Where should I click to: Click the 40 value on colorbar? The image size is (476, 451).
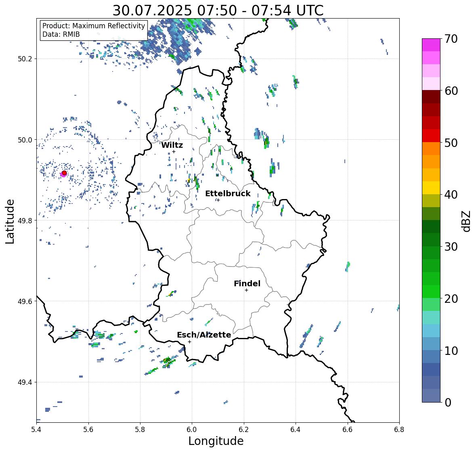click(451, 195)
